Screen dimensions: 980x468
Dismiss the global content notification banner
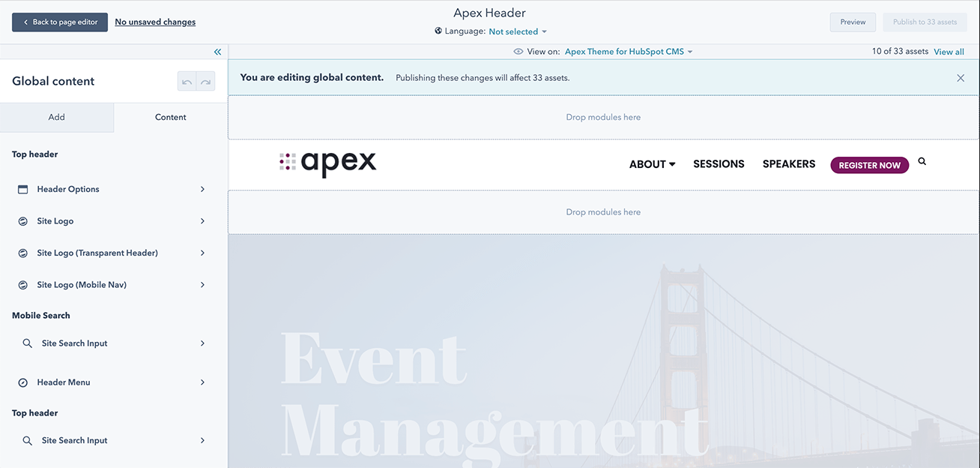pos(960,78)
